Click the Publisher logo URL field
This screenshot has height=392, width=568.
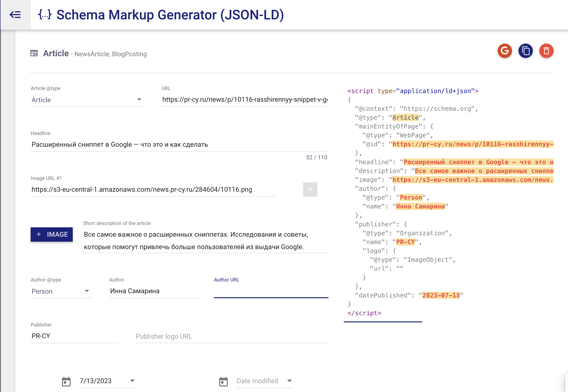pos(232,336)
